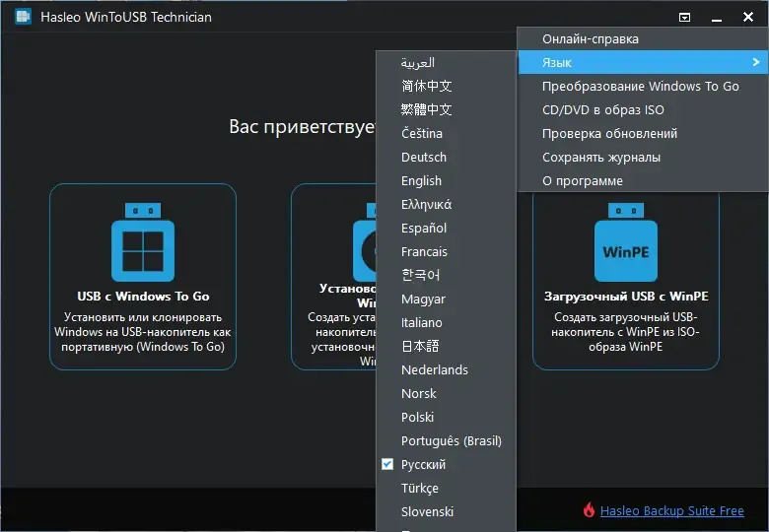Select Español language
The image size is (769, 532).
[446, 228]
